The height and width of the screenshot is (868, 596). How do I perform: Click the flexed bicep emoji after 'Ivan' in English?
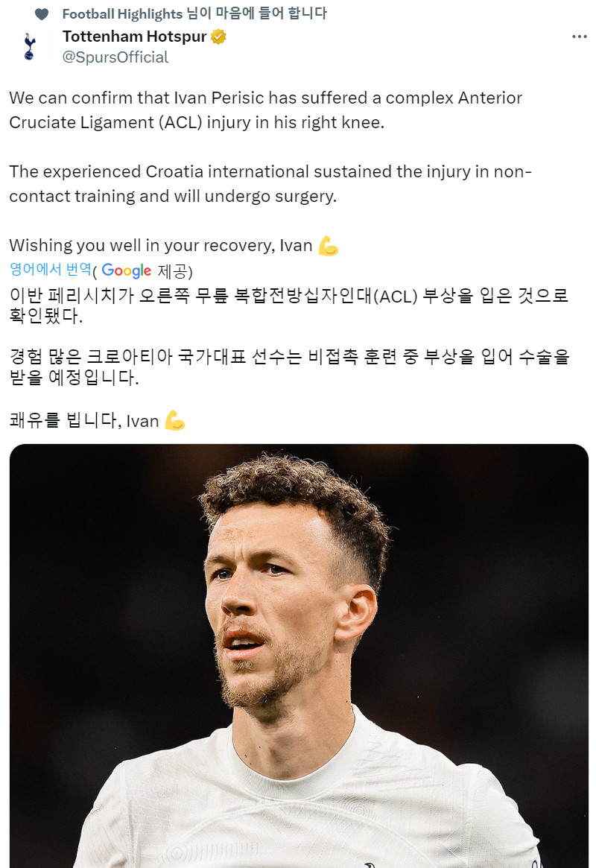[x=328, y=246]
